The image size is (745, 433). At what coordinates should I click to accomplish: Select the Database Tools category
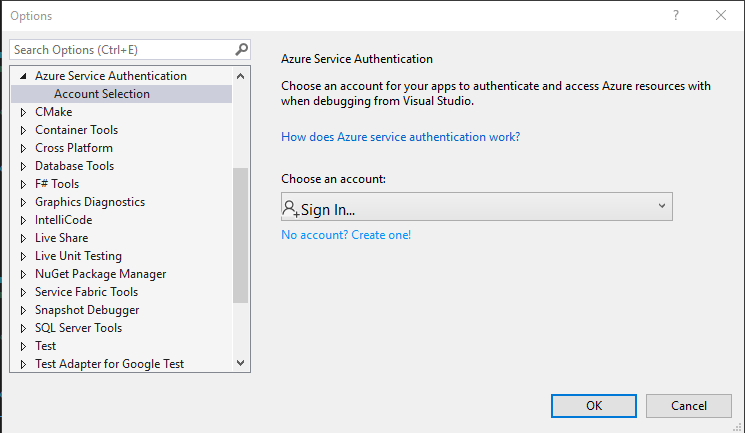(75, 166)
